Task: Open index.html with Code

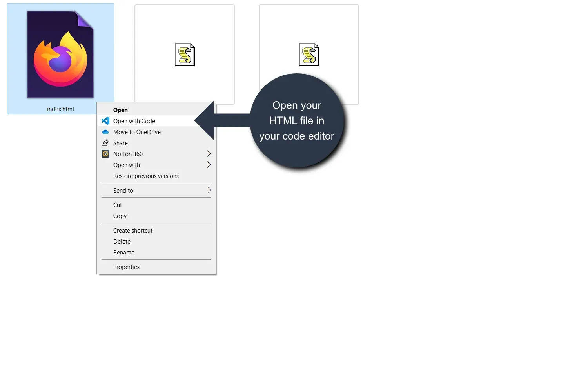Action: 134,121
